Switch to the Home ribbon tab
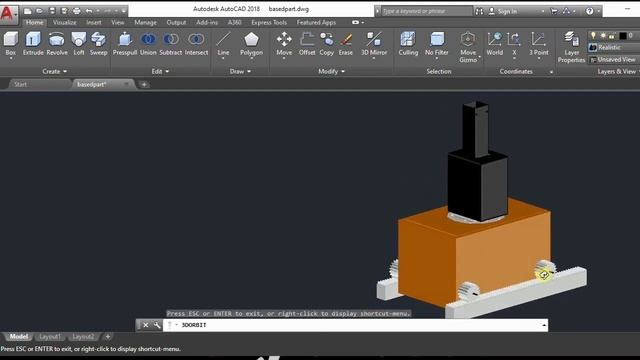640x360 pixels. coord(34,22)
